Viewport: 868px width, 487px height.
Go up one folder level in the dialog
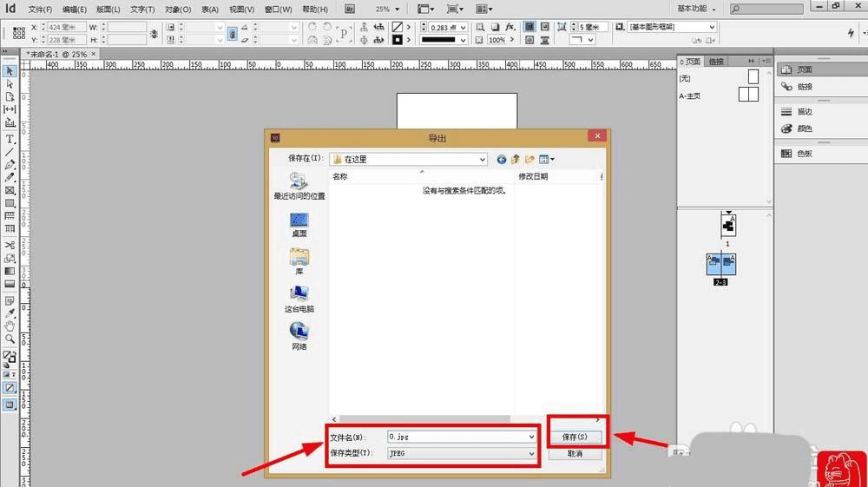(516, 160)
